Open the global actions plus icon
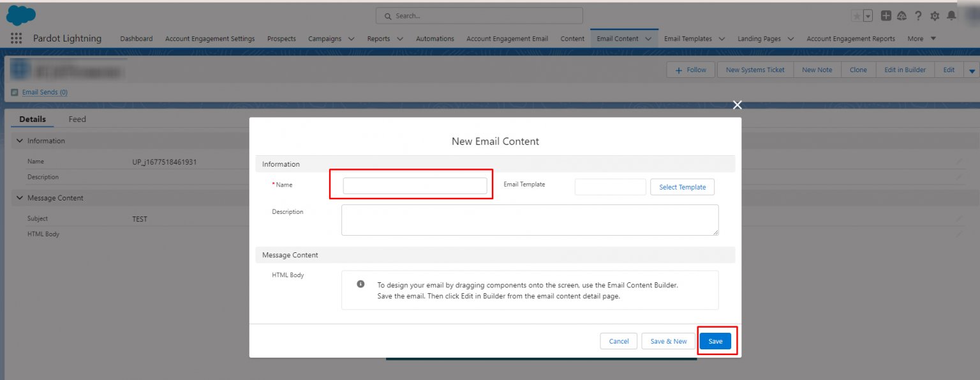 pyautogui.click(x=886, y=16)
